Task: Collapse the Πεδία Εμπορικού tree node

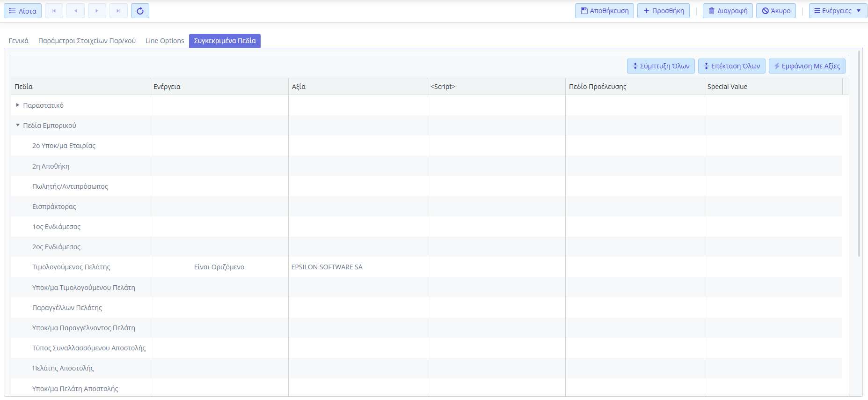Action: point(18,126)
